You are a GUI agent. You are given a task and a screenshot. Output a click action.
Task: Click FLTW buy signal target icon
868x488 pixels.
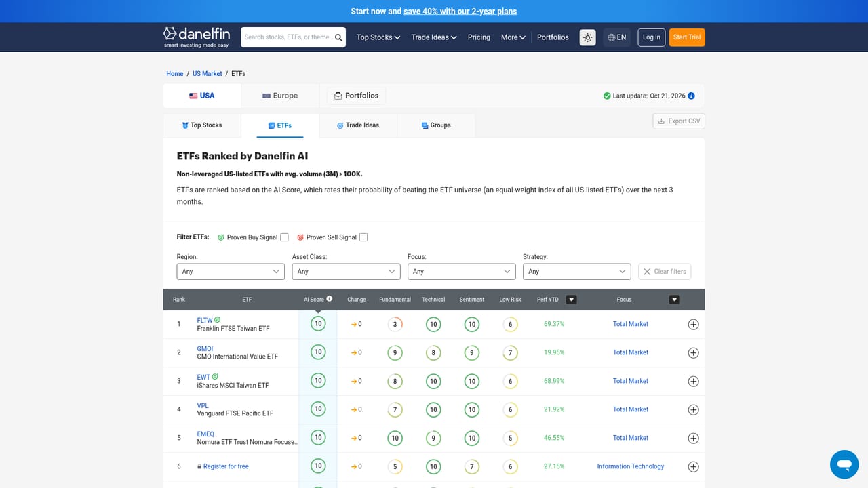[x=218, y=320]
